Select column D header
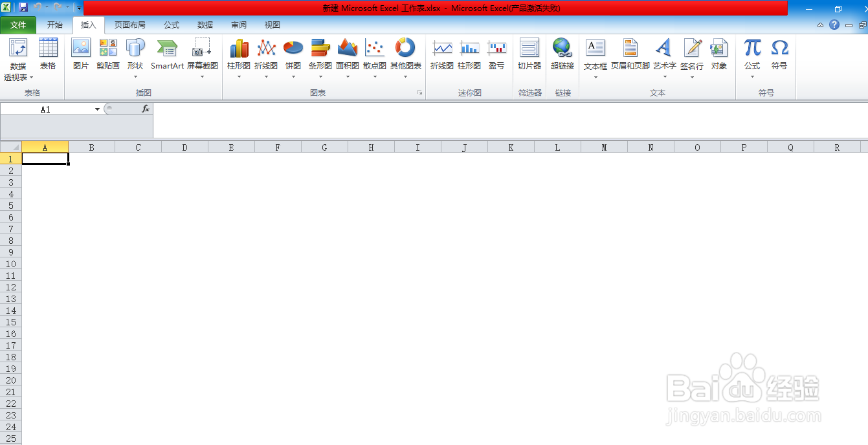This screenshot has width=868, height=445. (x=184, y=147)
